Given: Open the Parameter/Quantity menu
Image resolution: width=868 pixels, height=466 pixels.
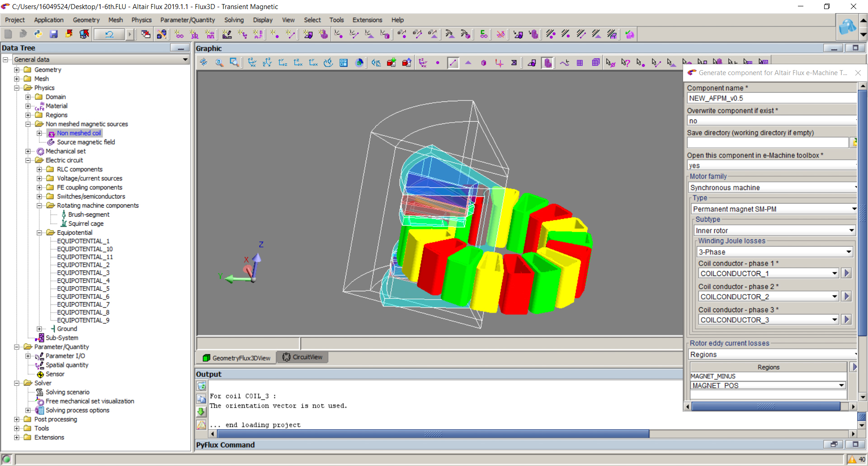Looking at the screenshot, I should [188, 20].
